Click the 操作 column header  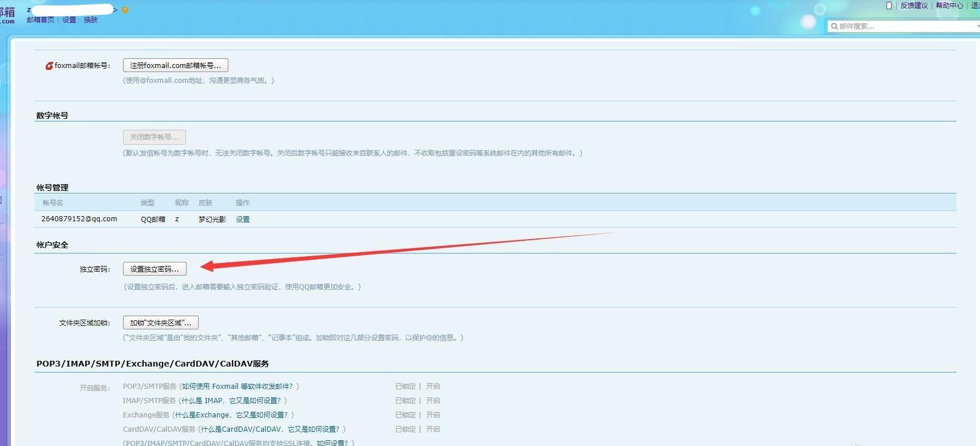[x=243, y=202]
